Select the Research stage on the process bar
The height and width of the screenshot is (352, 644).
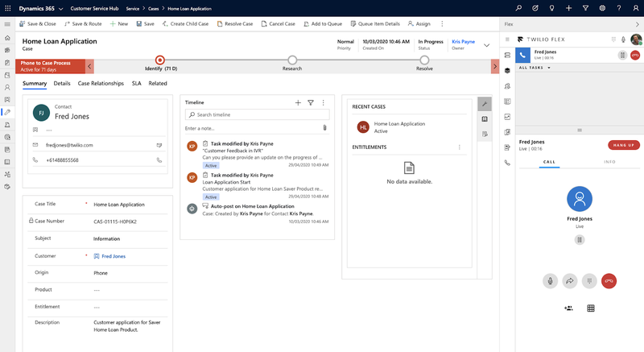point(292,60)
